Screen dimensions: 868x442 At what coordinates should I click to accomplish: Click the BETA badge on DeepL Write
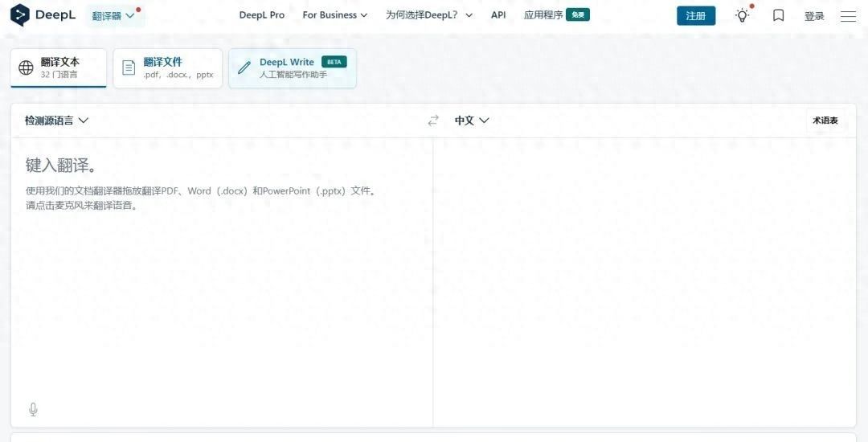334,62
